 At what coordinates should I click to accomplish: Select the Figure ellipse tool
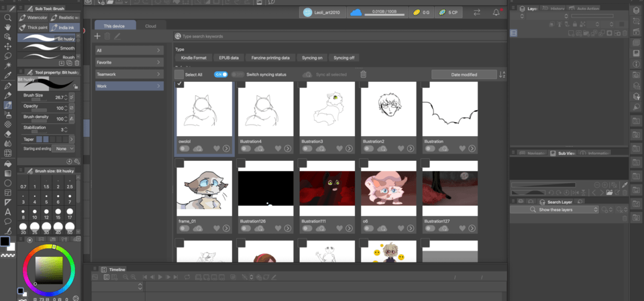(x=7, y=183)
